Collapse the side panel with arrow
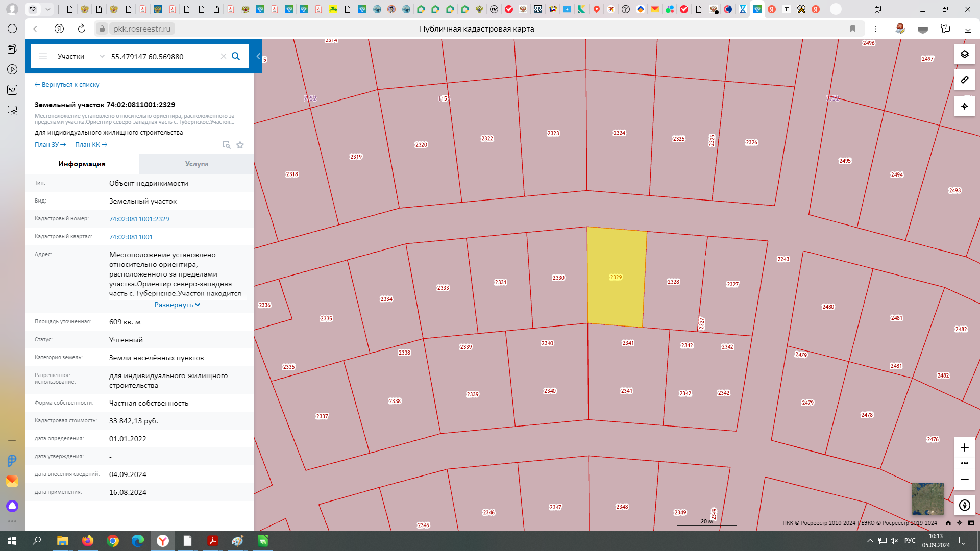The image size is (980, 551). point(258,56)
